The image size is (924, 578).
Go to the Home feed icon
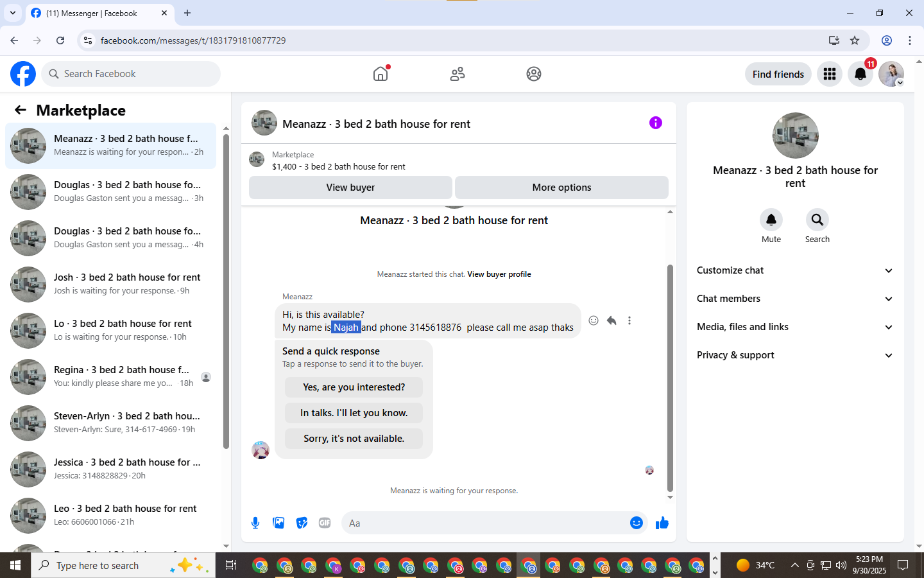coord(381,74)
